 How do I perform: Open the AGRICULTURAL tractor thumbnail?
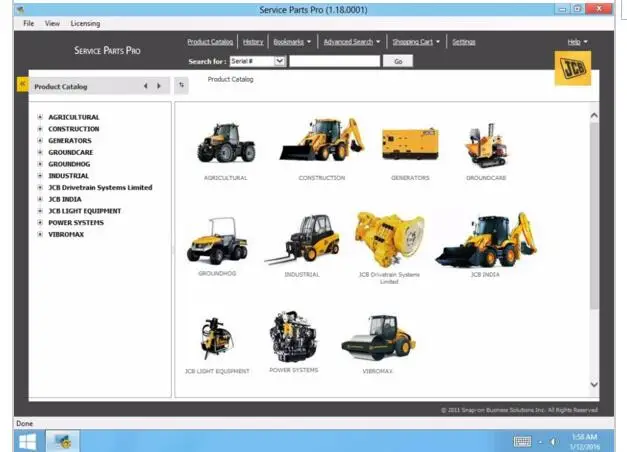click(x=226, y=142)
